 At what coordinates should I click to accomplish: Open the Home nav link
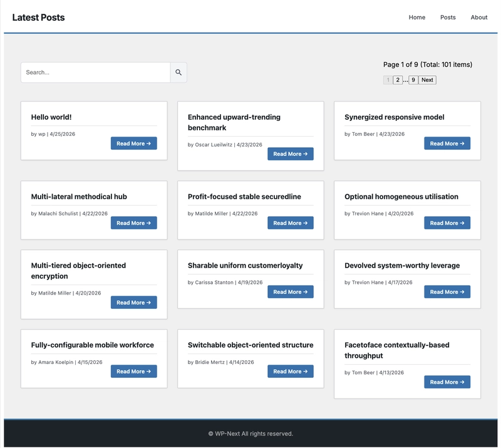416,18
